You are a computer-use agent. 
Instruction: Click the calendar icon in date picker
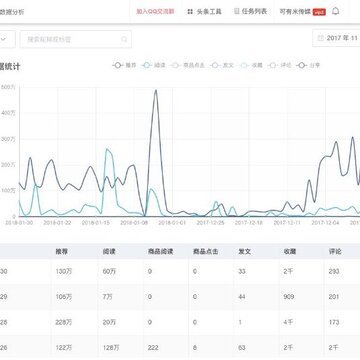coord(321,38)
